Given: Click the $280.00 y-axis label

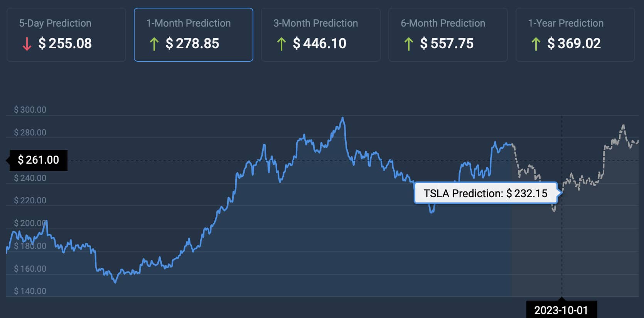Looking at the screenshot, I should pos(30,132).
